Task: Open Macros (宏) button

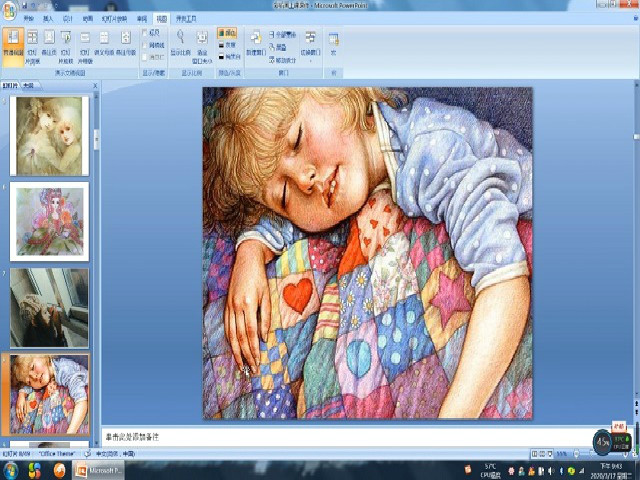Action: (333, 43)
